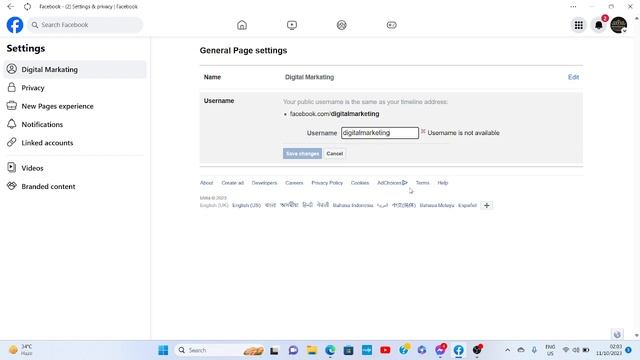Show hidden system tray icons
The height and width of the screenshot is (360, 640).
coord(507,350)
